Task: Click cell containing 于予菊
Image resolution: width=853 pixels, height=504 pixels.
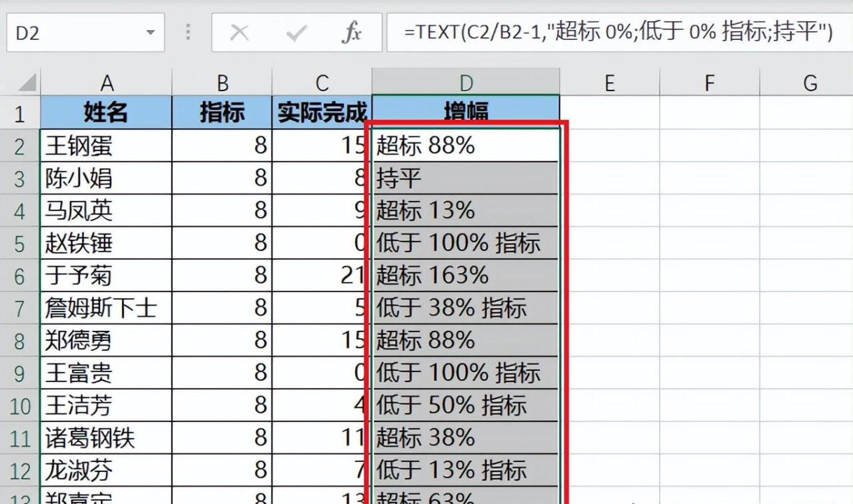Action: pos(107,275)
